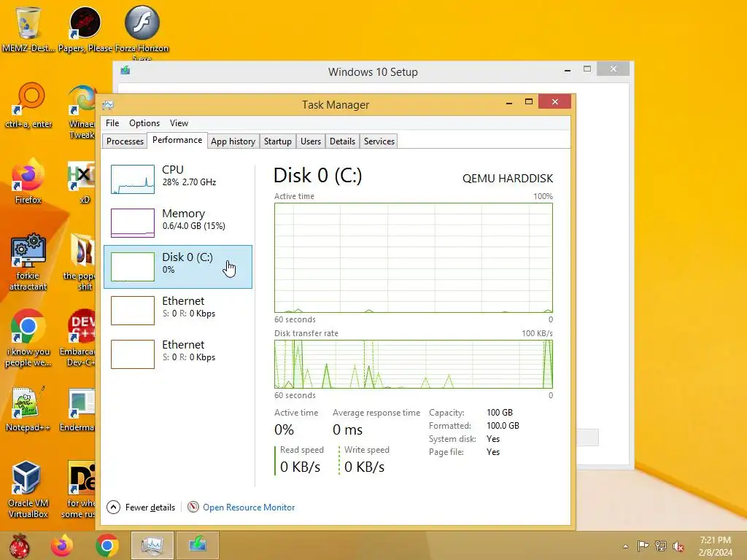Viewport: 747px width, 560px height.
Task: Switch to the Processes tab
Action: (x=125, y=141)
